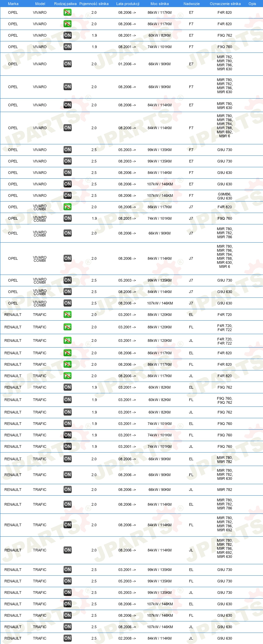Click diesel ON icon in Trafic JL F9Q 760 row
The image size is (263, 644).
click(x=68, y=446)
